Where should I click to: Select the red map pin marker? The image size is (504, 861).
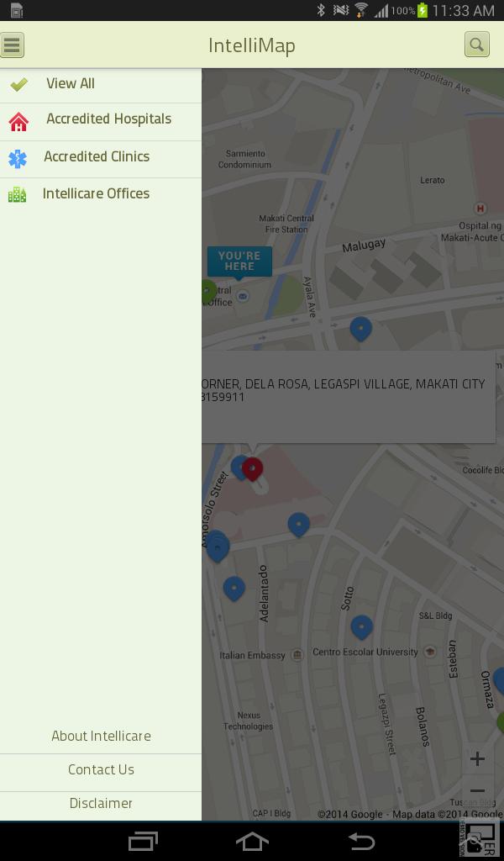click(253, 468)
